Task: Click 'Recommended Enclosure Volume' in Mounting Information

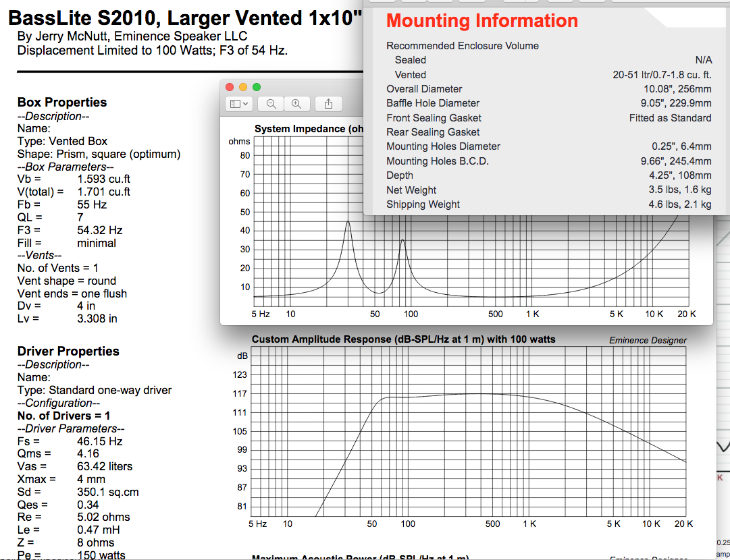Action: click(463, 46)
